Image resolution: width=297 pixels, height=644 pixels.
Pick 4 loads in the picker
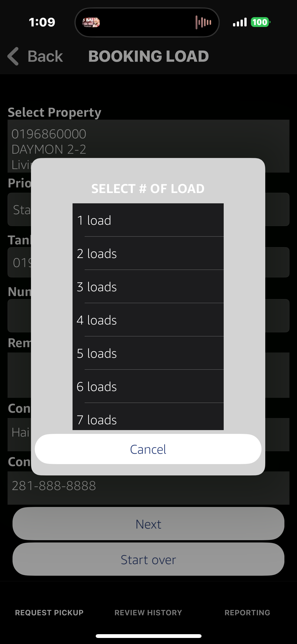click(x=148, y=320)
